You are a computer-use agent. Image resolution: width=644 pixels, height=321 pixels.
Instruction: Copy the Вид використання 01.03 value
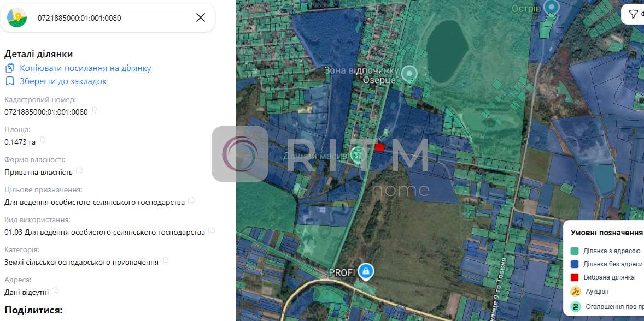(212, 231)
